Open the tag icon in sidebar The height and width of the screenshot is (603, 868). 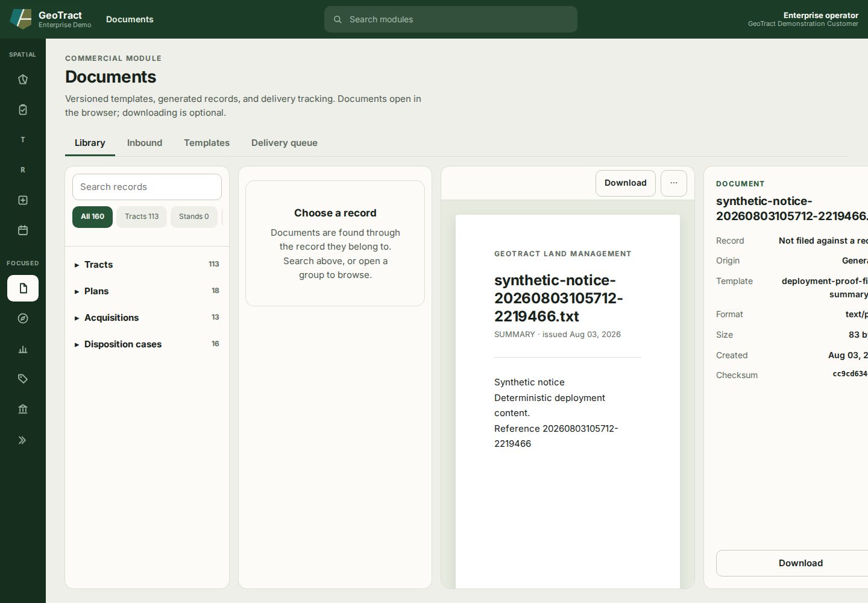point(23,379)
